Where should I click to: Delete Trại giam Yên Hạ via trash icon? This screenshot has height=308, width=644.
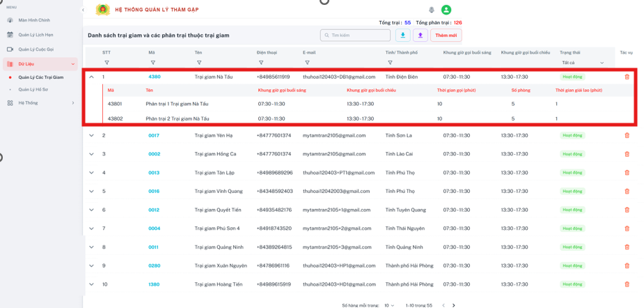[627, 135]
